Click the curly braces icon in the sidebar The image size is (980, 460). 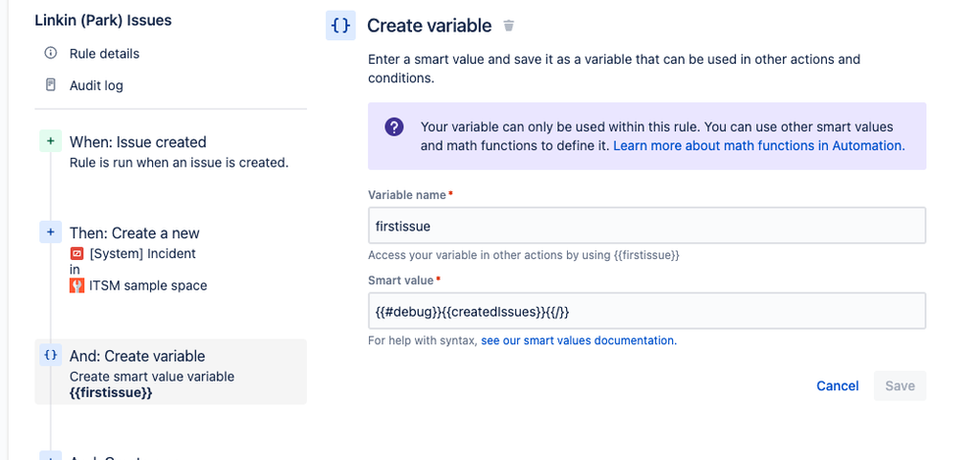(x=50, y=356)
